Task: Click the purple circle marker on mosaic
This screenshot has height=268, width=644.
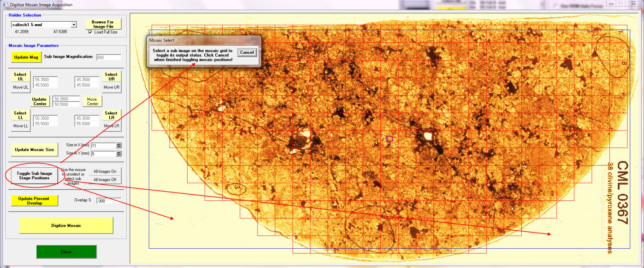Action: [x=389, y=139]
